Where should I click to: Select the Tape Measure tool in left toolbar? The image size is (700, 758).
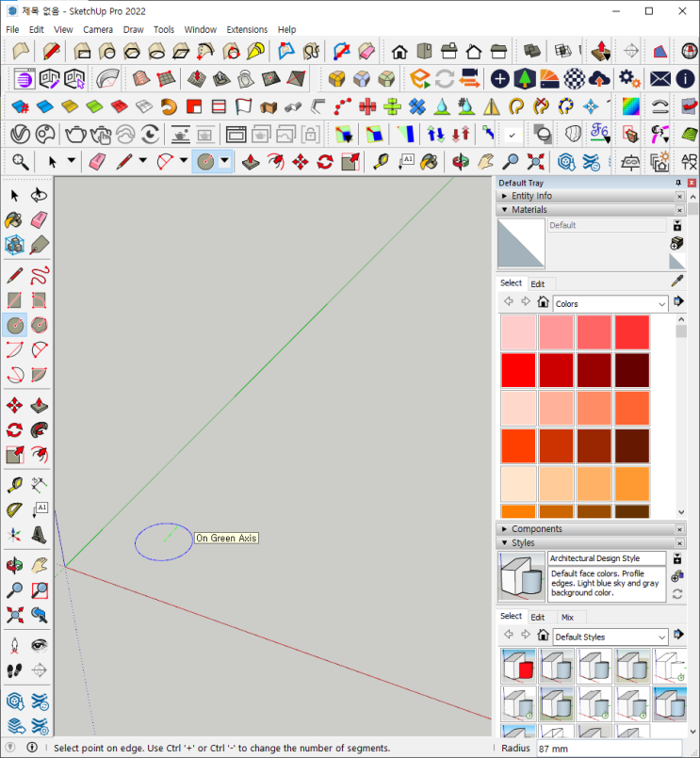[14, 485]
